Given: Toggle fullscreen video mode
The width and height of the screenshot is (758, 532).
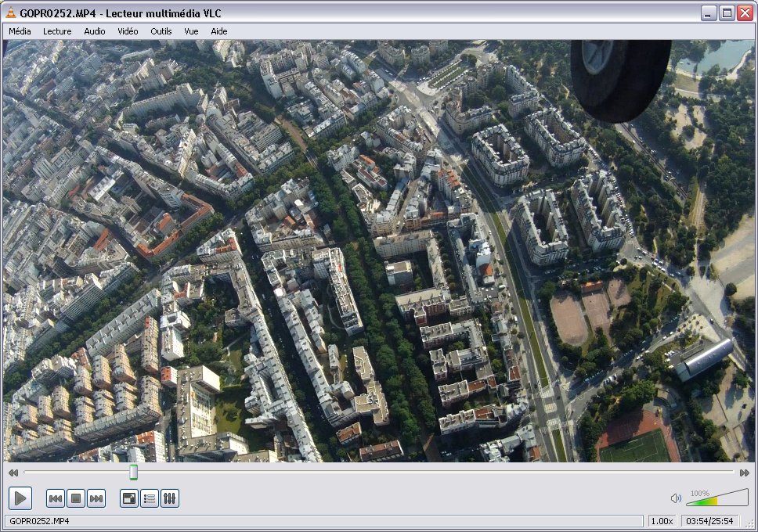Looking at the screenshot, I should click(x=129, y=498).
